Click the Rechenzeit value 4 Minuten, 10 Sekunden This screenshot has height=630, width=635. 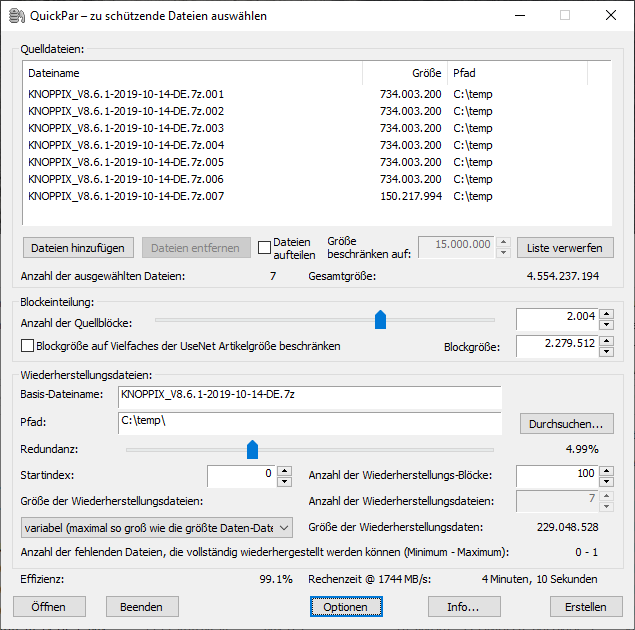click(x=539, y=579)
